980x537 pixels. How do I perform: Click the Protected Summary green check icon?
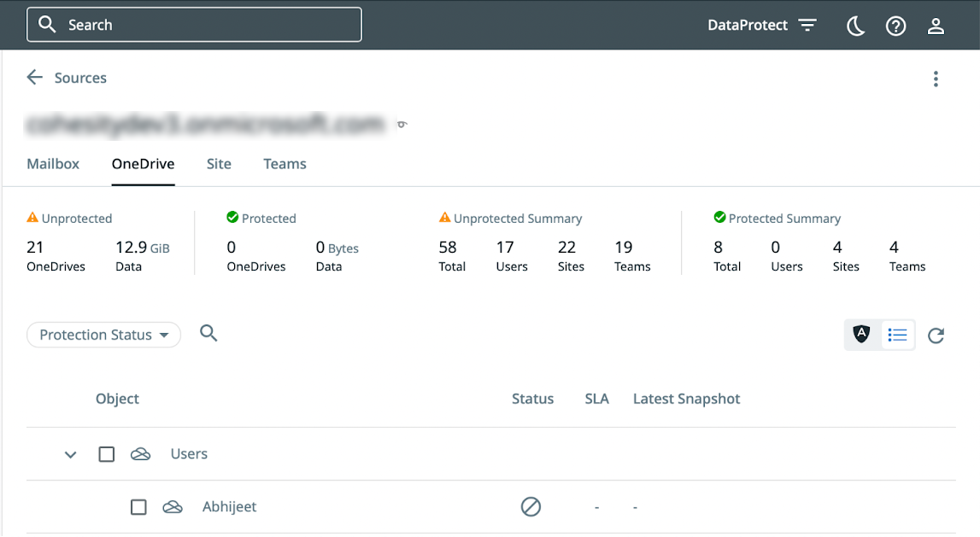pos(720,218)
